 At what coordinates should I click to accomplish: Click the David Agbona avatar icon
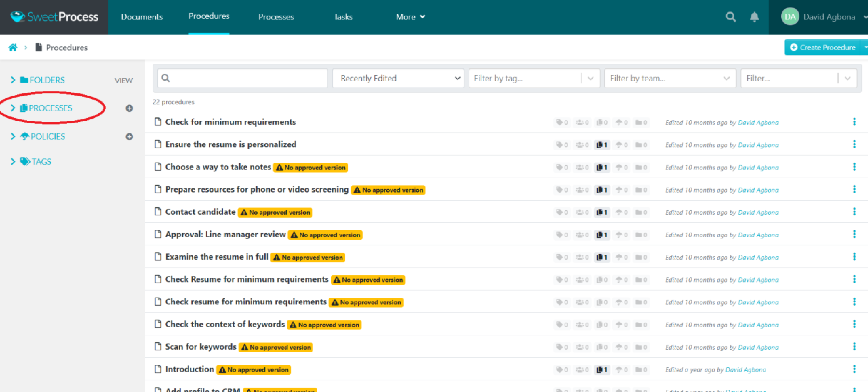pos(787,17)
